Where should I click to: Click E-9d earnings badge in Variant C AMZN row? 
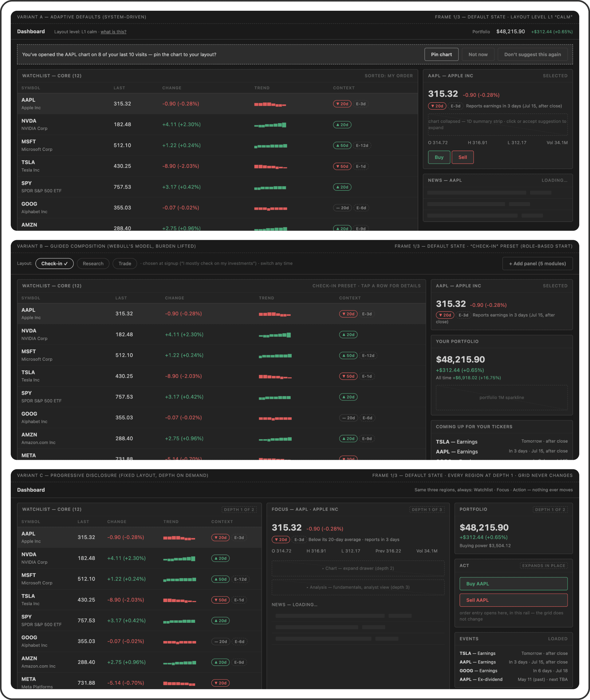239,662
